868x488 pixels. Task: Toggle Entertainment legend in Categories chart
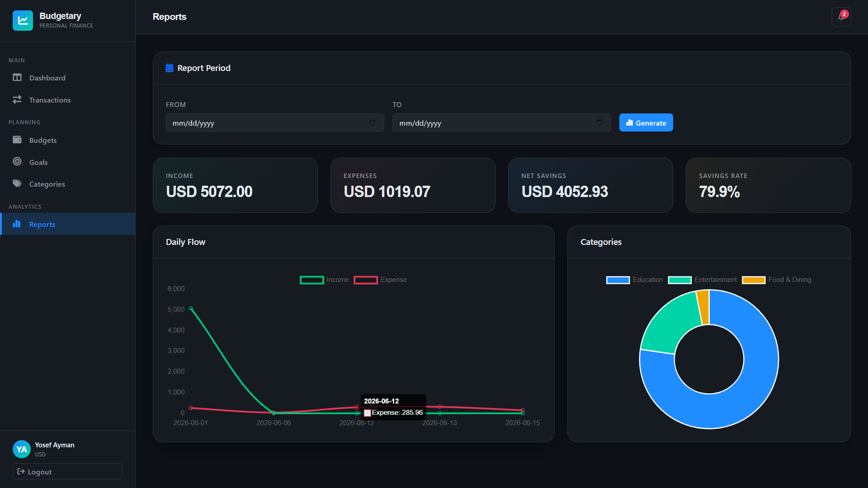click(702, 280)
